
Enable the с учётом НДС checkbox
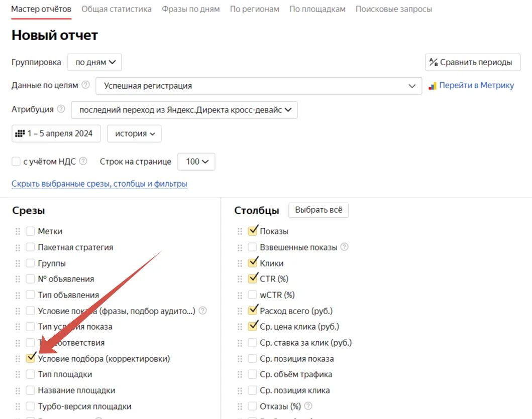(x=16, y=162)
